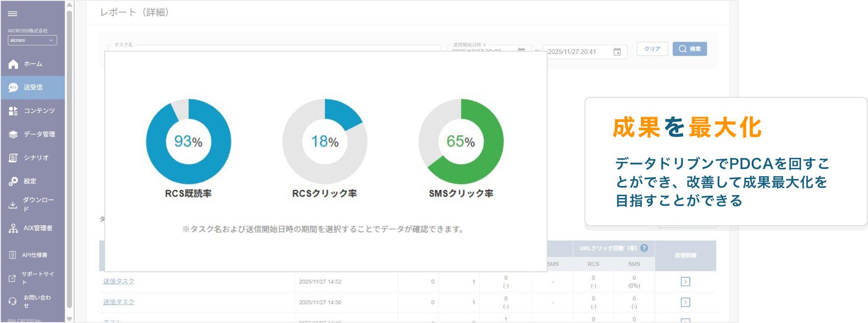
Task: Click the URL click count help icon
Action: (644, 248)
